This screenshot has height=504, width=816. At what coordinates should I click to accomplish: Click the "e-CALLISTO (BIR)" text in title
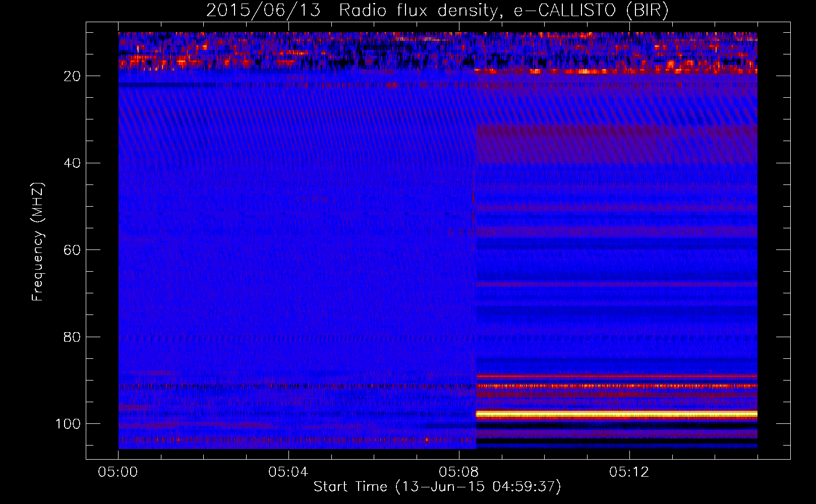(591, 11)
